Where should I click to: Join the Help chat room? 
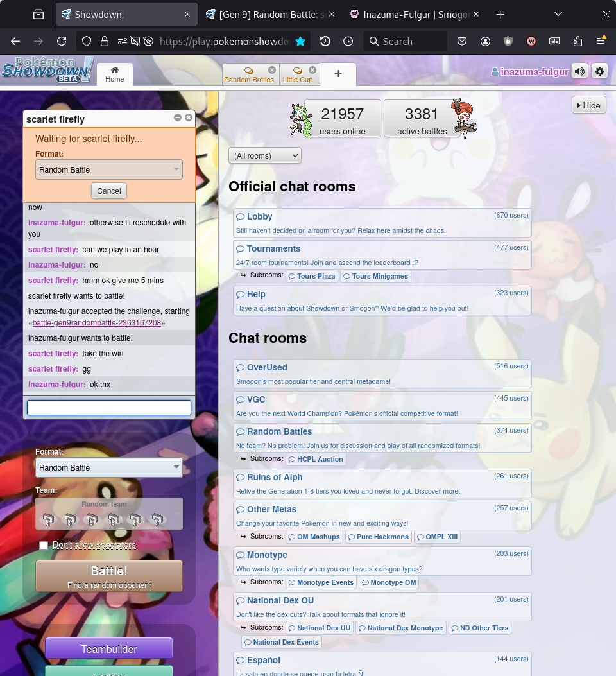tap(382, 300)
